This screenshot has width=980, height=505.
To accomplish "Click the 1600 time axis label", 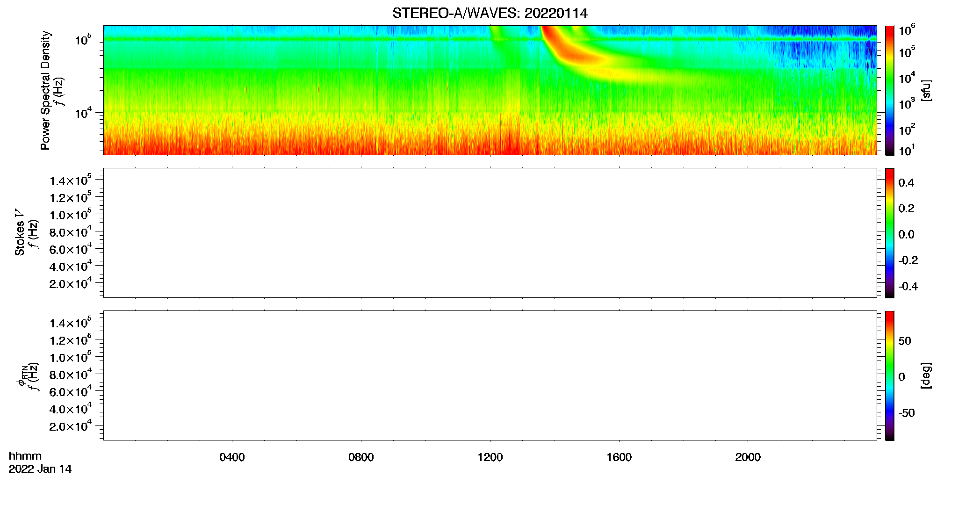I will click(x=619, y=457).
